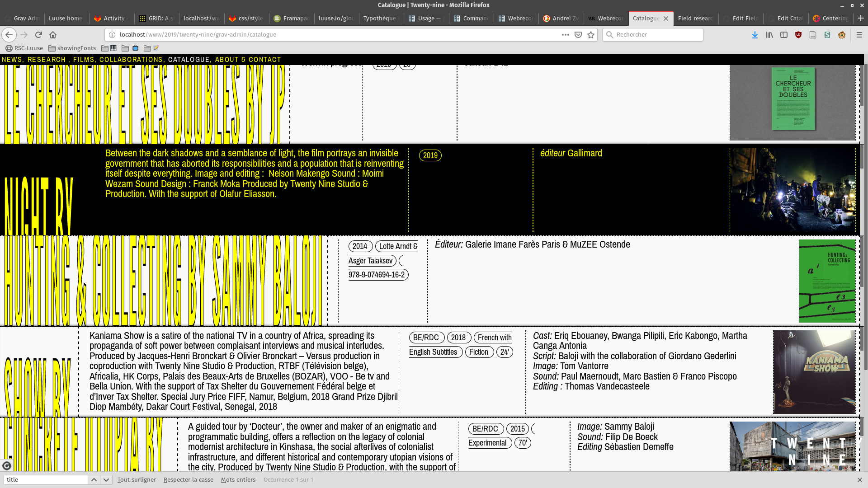Toggle 'Tout surligner' in the find bar
This screenshot has height=488, width=868.
tap(137, 480)
